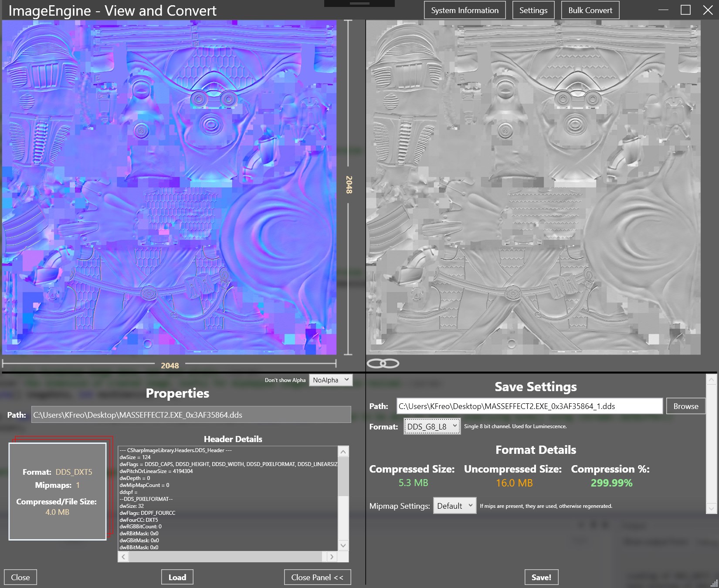The height and width of the screenshot is (588, 719).
Task: Click the header details scroll-left arrow
Action: click(124, 557)
